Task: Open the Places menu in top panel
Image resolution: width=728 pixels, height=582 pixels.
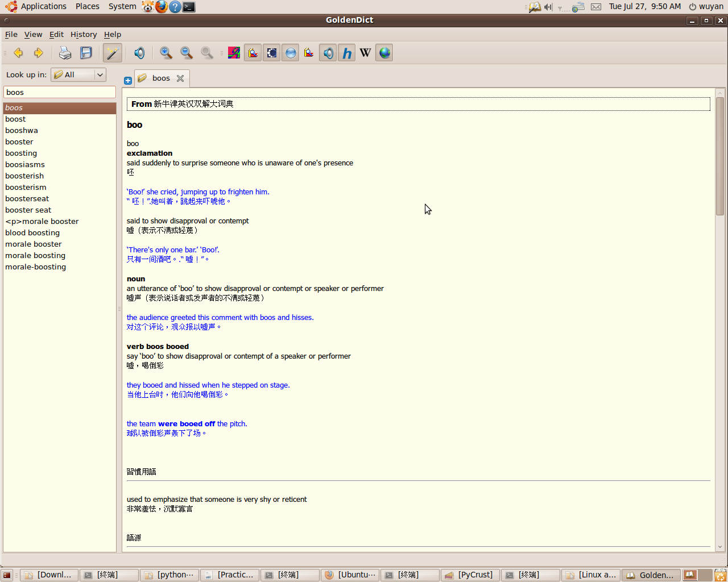Action: [x=88, y=6]
